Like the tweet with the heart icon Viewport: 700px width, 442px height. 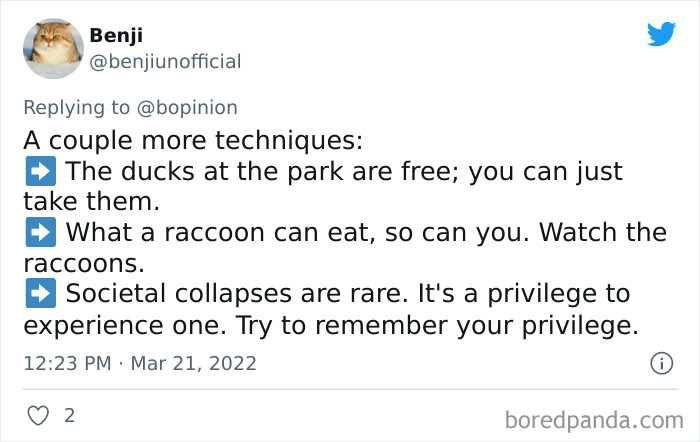(x=36, y=413)
